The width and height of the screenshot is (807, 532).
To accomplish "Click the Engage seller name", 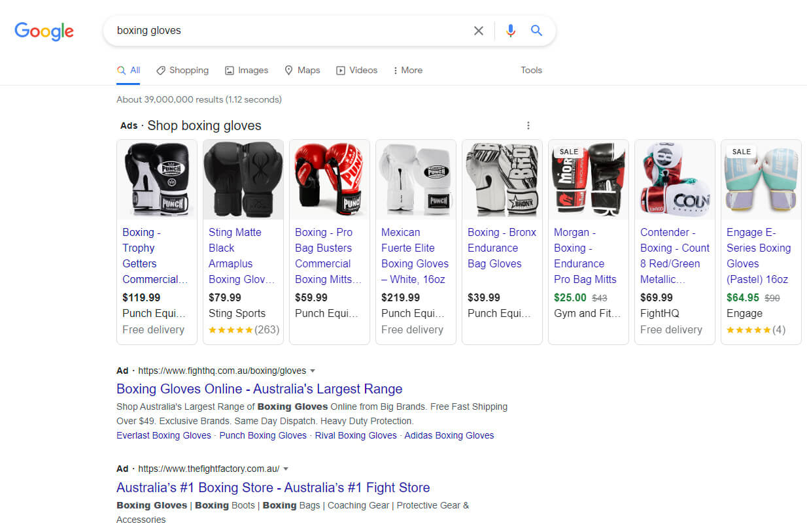I will [x=744, y=313].
